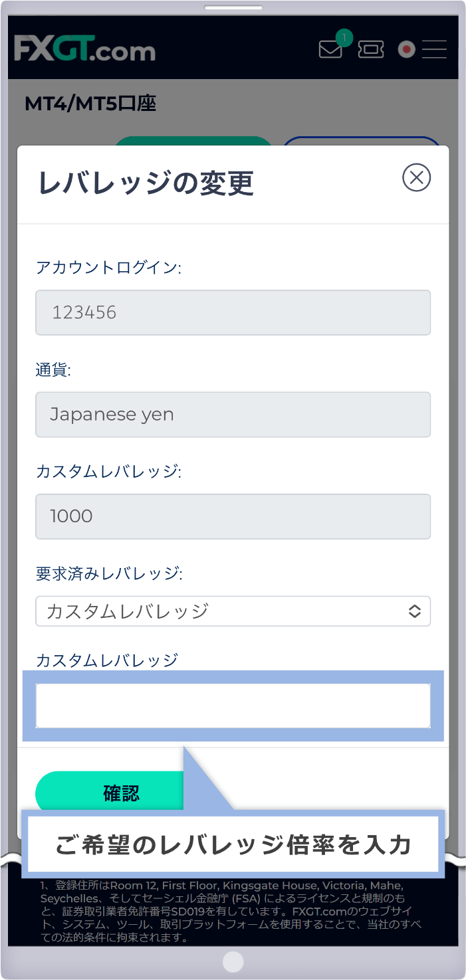
Task: Open the message inbox envelope icon
Action: pyautogui.click(x=330, y=49)
